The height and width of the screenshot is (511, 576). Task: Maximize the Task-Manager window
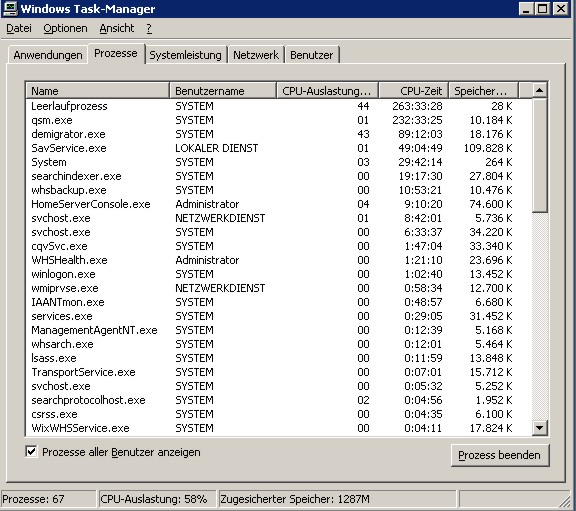543,8
